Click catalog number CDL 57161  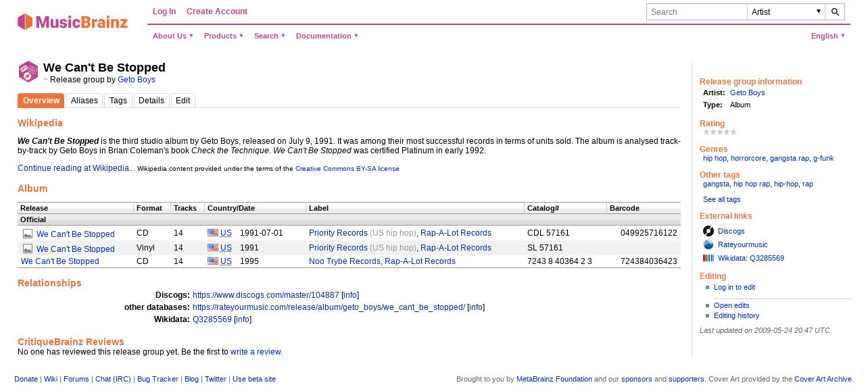coord(548,233)
